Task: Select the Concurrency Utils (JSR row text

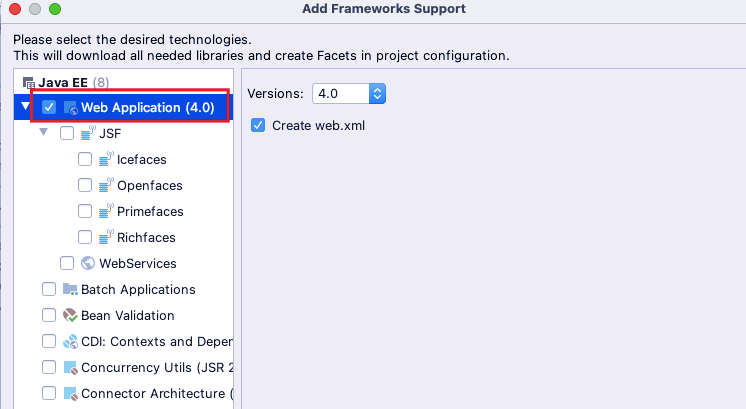Action: click(157, 368)
